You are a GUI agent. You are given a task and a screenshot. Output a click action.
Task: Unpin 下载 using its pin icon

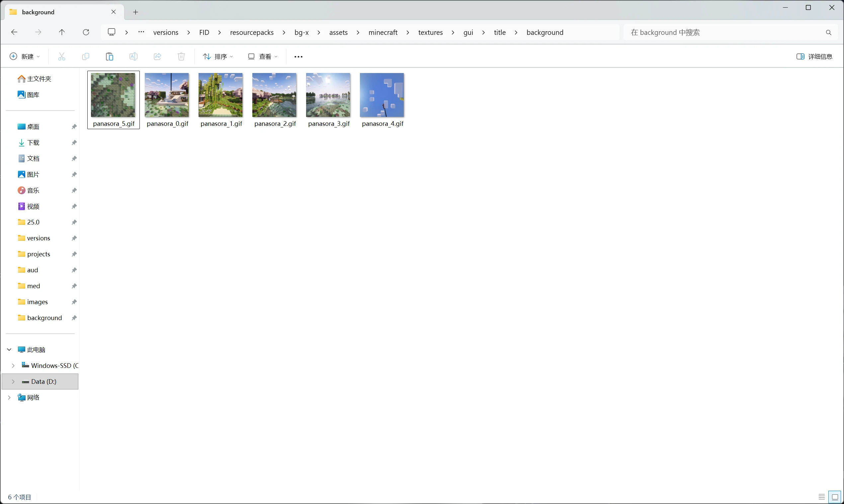(74, 143)
